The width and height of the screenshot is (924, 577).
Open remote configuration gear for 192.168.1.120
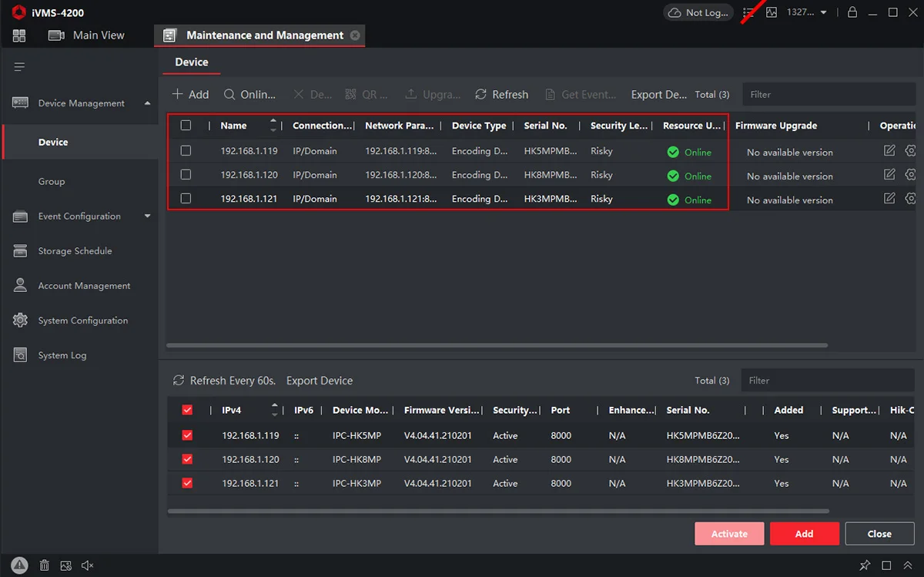coord(910,175)
